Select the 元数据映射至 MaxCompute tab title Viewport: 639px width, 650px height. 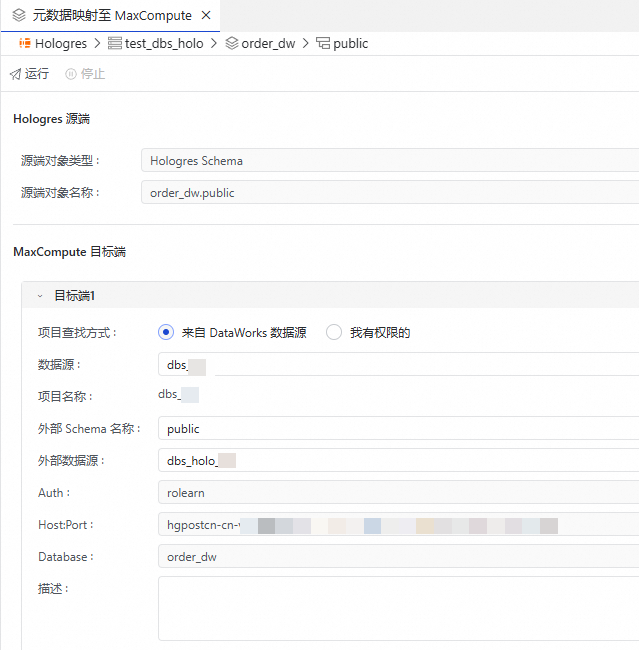[x=112, y=15]
